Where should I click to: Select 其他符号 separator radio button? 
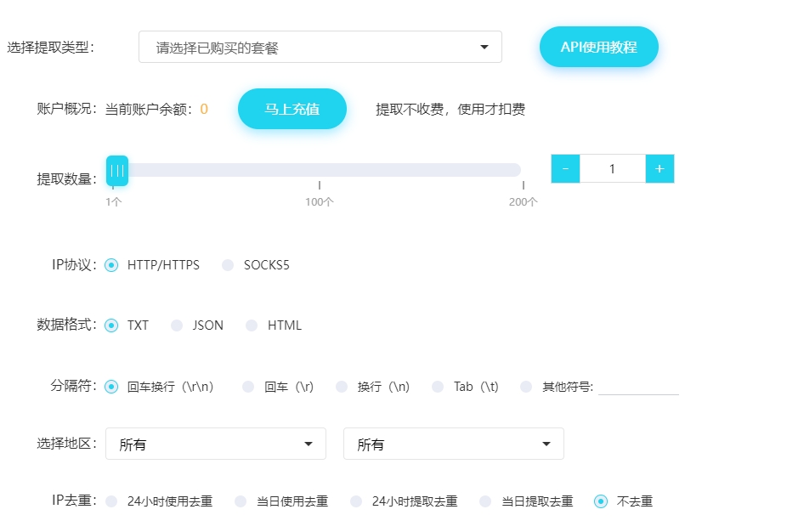[526, 387]
